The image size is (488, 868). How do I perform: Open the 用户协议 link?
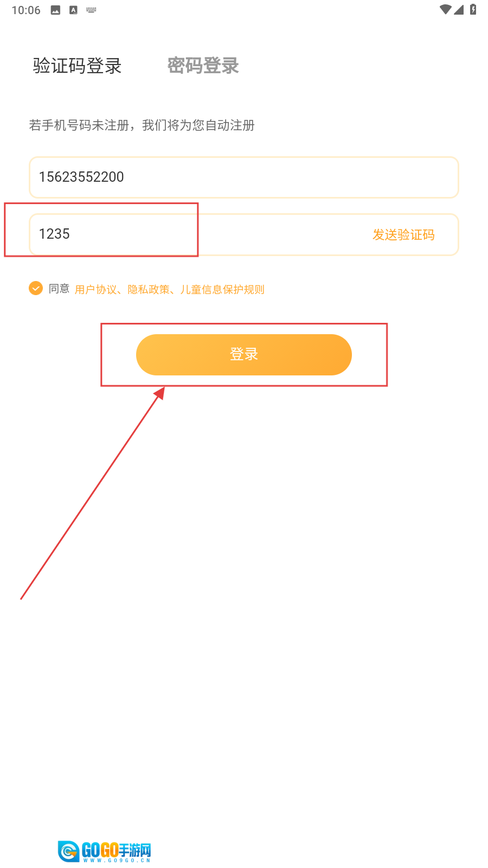tap(95, 290)
